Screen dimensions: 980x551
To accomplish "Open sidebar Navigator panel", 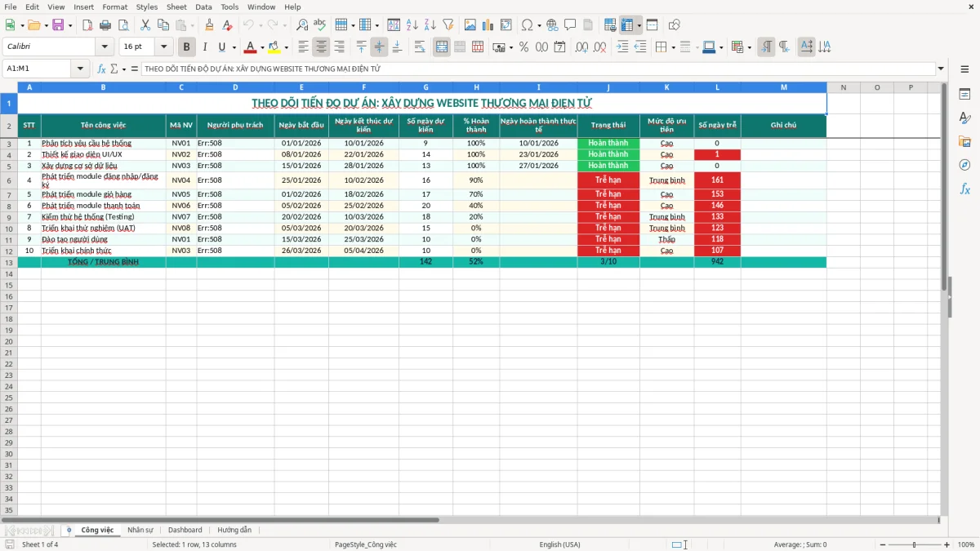I will pyautogui.click(x=964, y=165).
